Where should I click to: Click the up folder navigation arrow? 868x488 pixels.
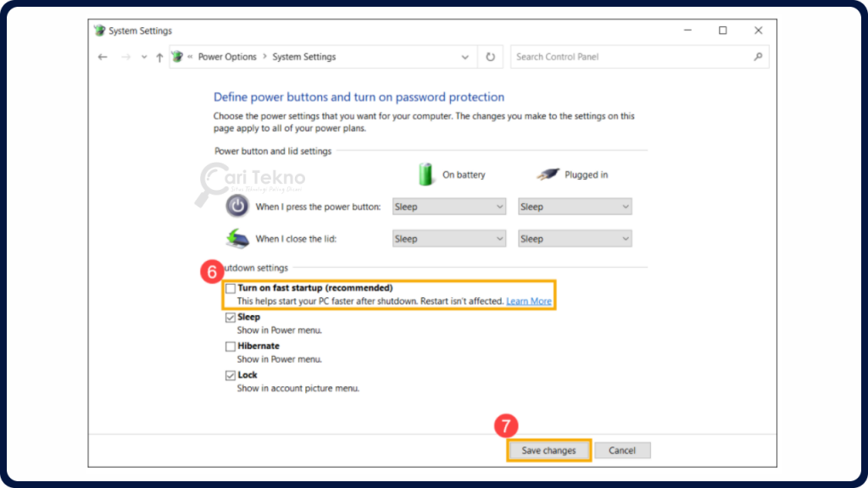coord(160,56)
